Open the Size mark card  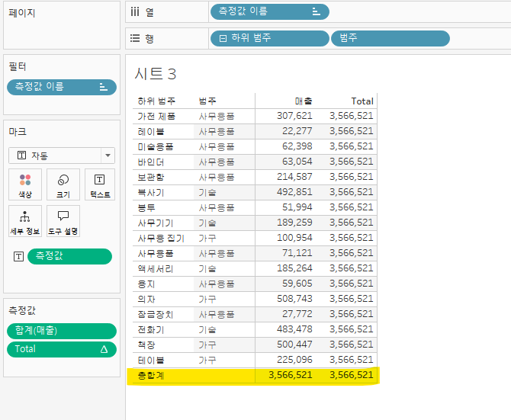tap(63, 184)
